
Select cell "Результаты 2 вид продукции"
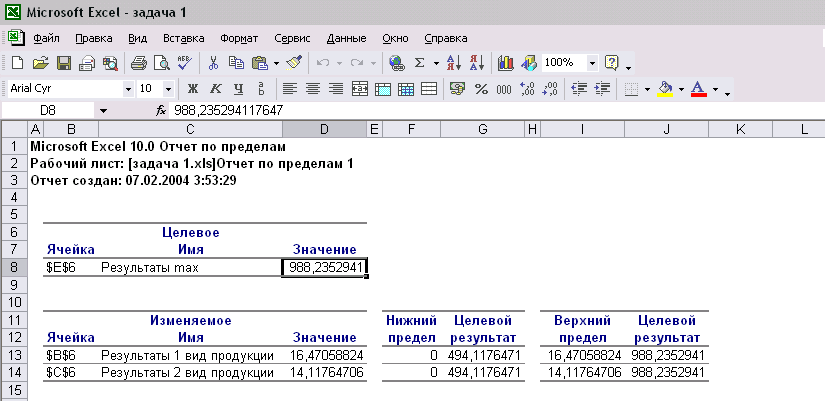coord(190,373)
